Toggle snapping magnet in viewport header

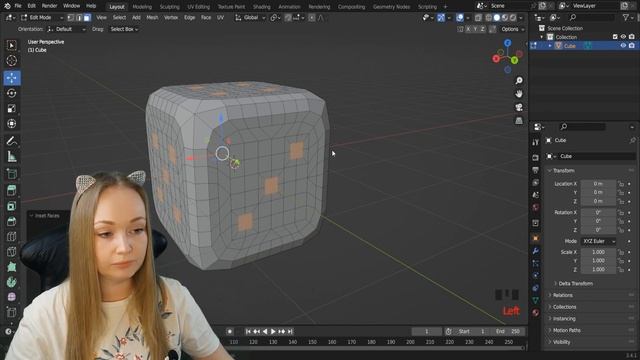click(x=288, y=18)
